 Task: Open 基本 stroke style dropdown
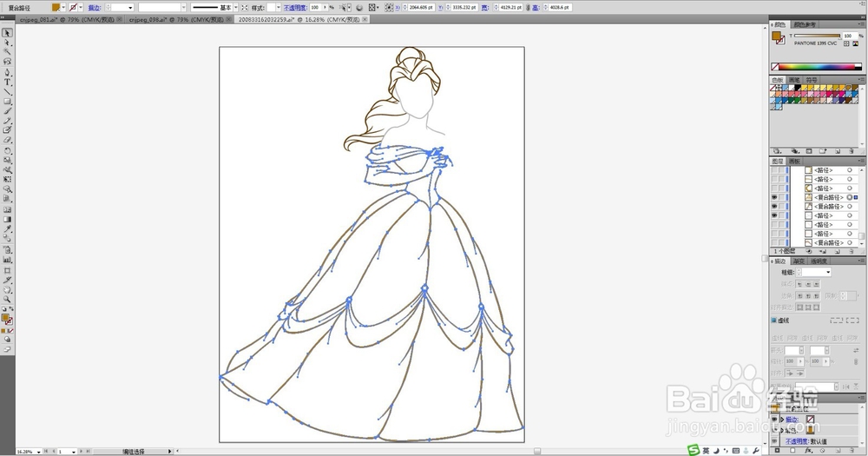click(236, 7)
